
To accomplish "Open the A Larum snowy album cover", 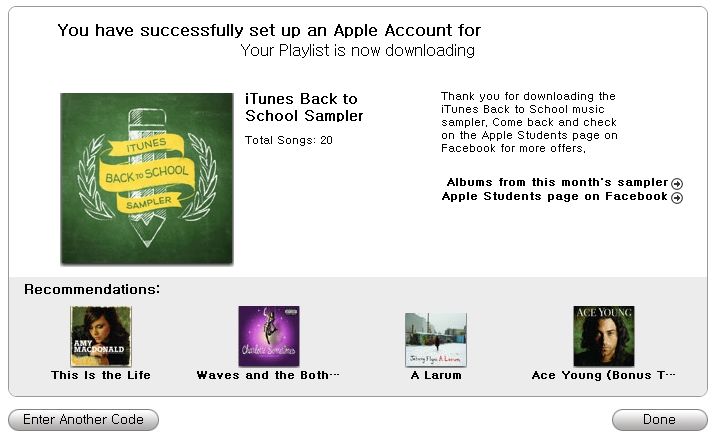I will [436, 340].
